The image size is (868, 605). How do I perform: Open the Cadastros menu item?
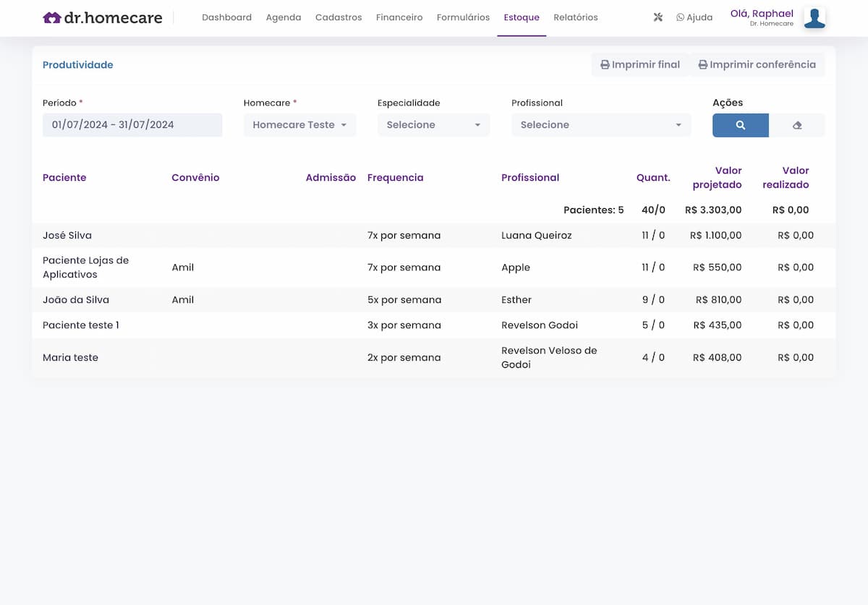[x=339, y=17]
